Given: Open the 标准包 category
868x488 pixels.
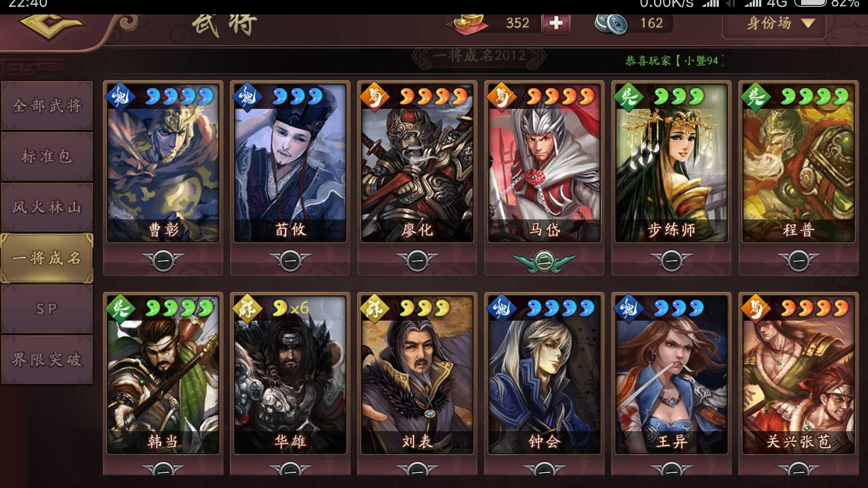Looking at the screenshot, I should pos(47,156).
